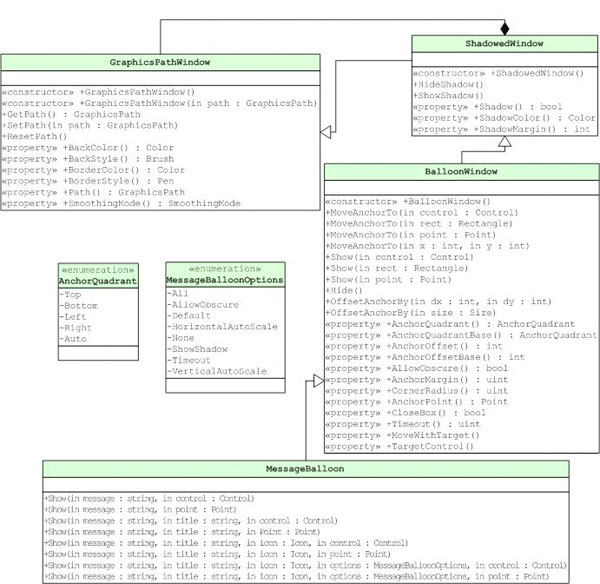Select the -Default enumeration value
This screenshot has width=600, height=584.
[x=189, y=316]
